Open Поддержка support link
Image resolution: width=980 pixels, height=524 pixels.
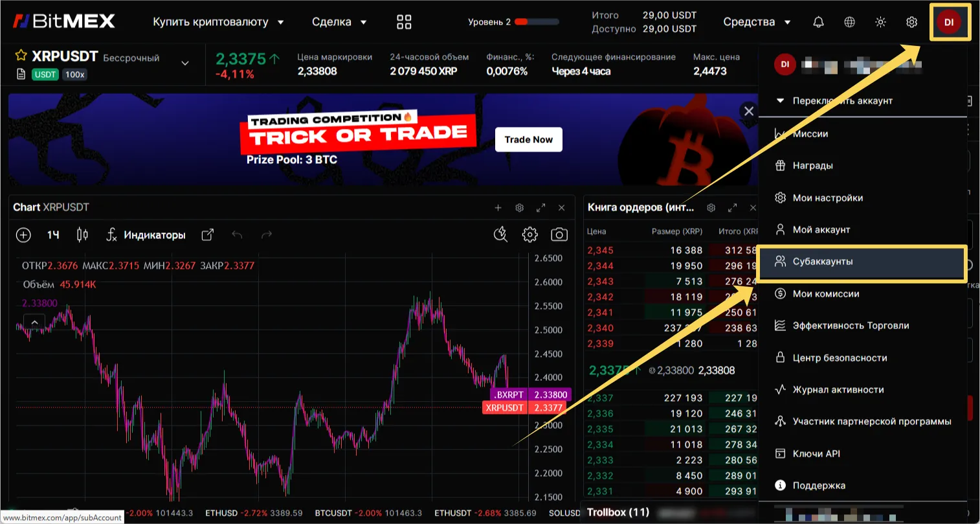[819, 485]
